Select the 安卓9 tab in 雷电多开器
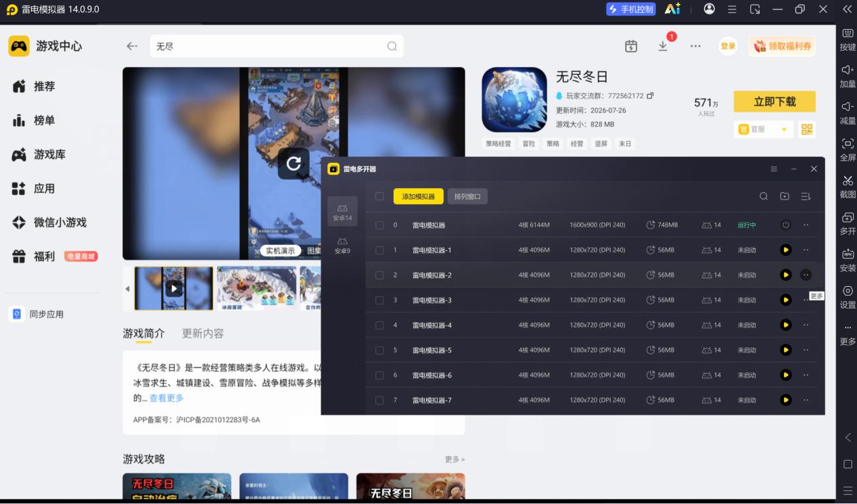The height and width of the screenshot is (504, 857). [342, 245]
